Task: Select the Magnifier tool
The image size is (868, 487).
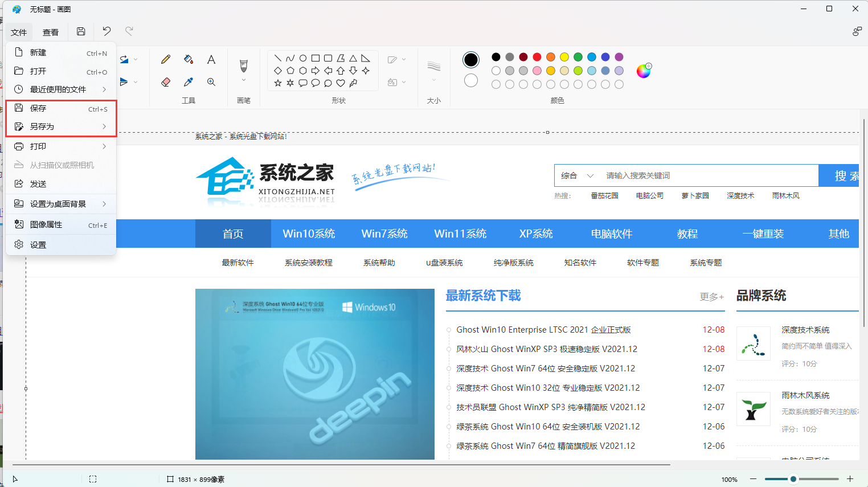Action: [x=211, y=81]
